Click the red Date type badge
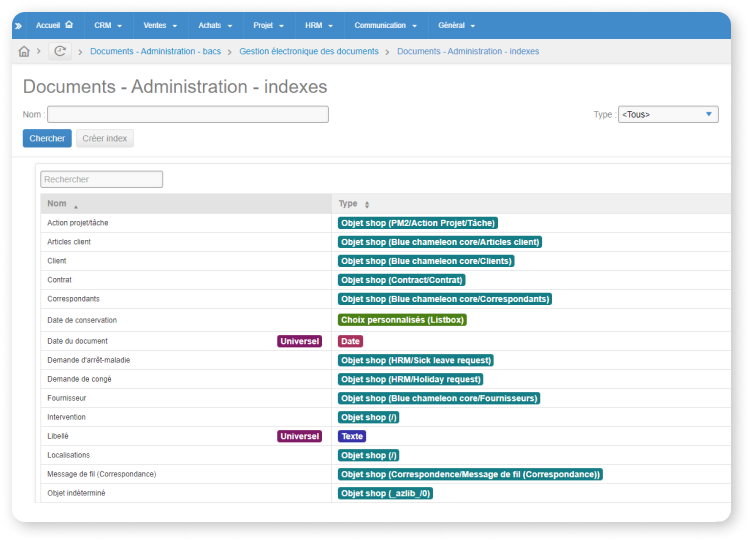751x542 pixels. (x=350, y=341)
